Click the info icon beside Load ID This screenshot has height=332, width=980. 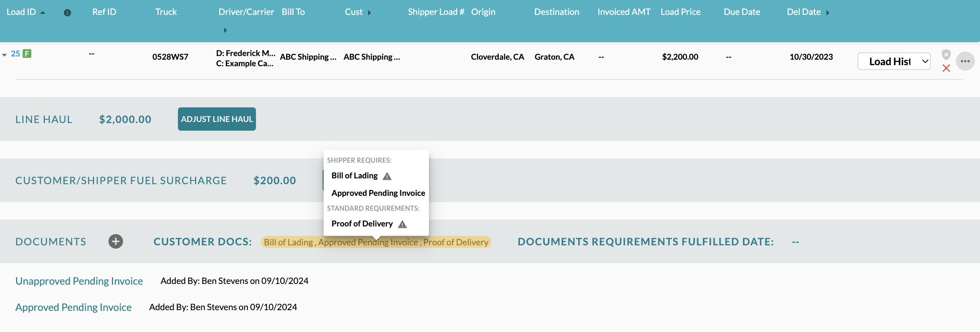[x=67, y=12]
